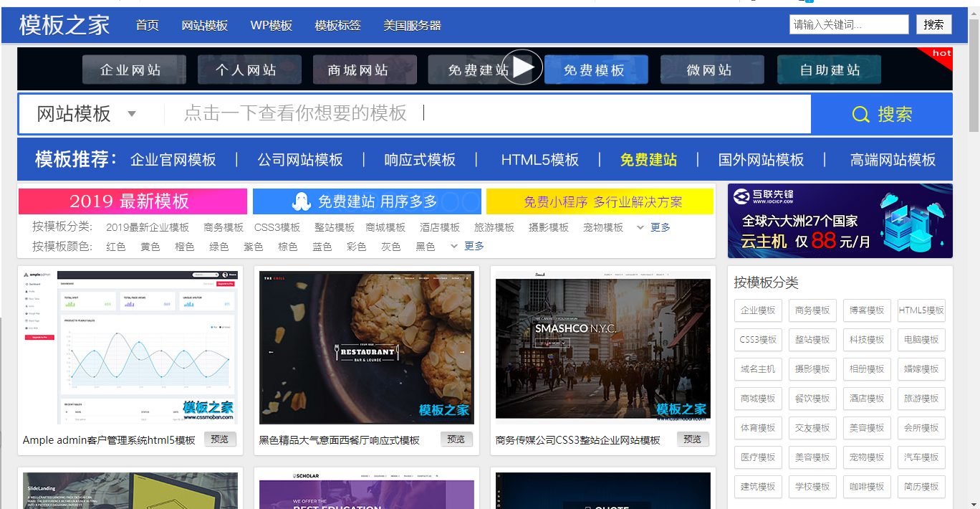Open the 响应式模板 recommended link
Viewport: 980px width, 509px height.
click(x=420, y=160)
